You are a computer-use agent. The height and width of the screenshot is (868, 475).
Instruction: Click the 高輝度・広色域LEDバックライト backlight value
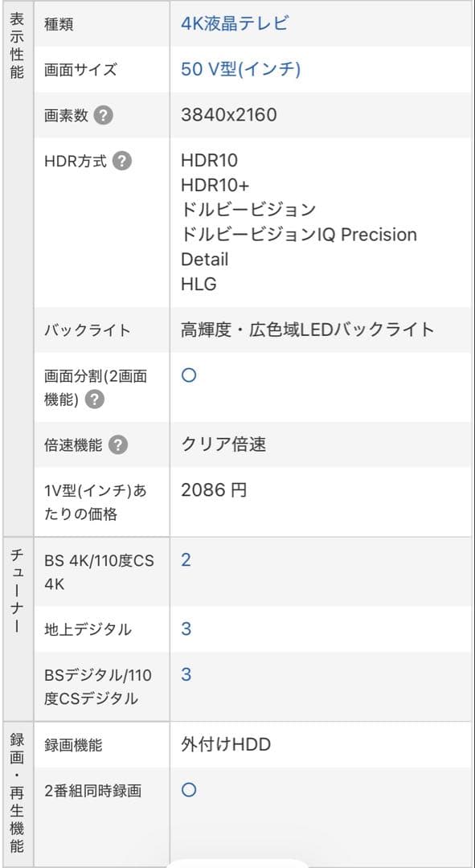[305, 330]
